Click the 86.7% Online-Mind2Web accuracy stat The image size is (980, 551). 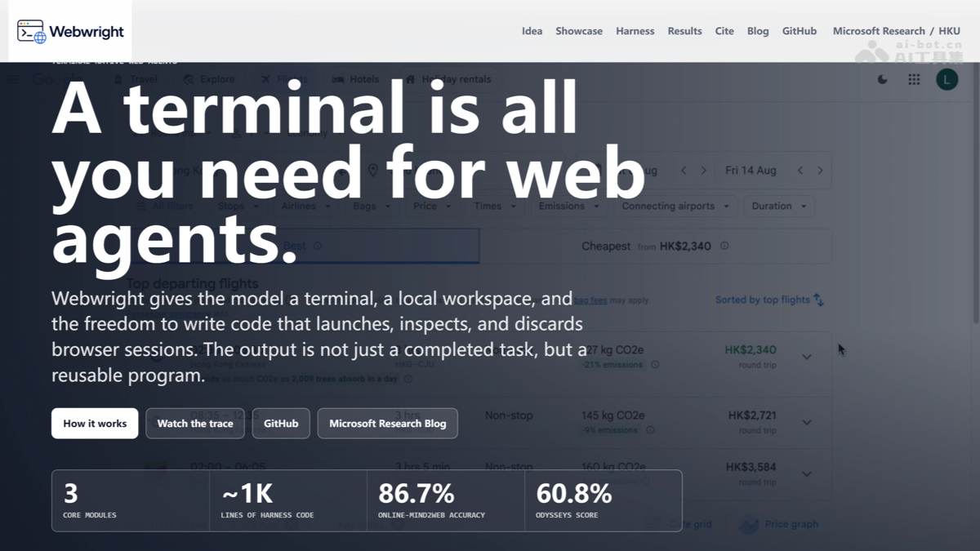[446, 500]
